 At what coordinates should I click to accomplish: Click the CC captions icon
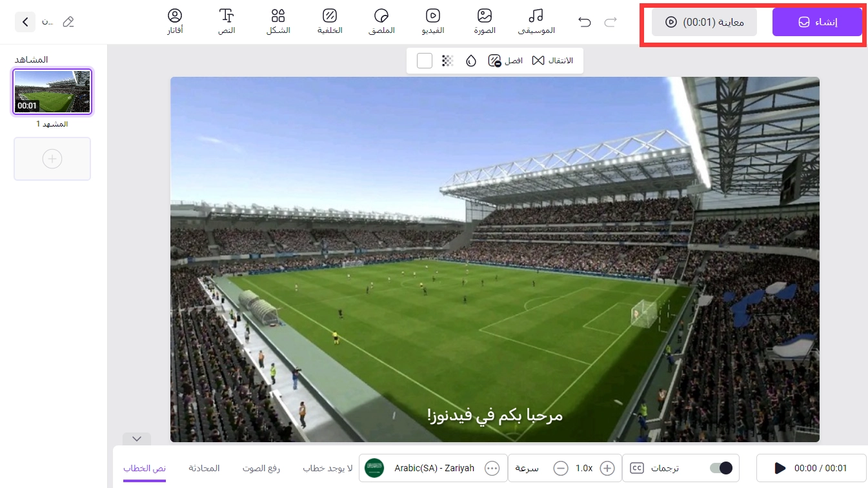[x=636, y=468]
